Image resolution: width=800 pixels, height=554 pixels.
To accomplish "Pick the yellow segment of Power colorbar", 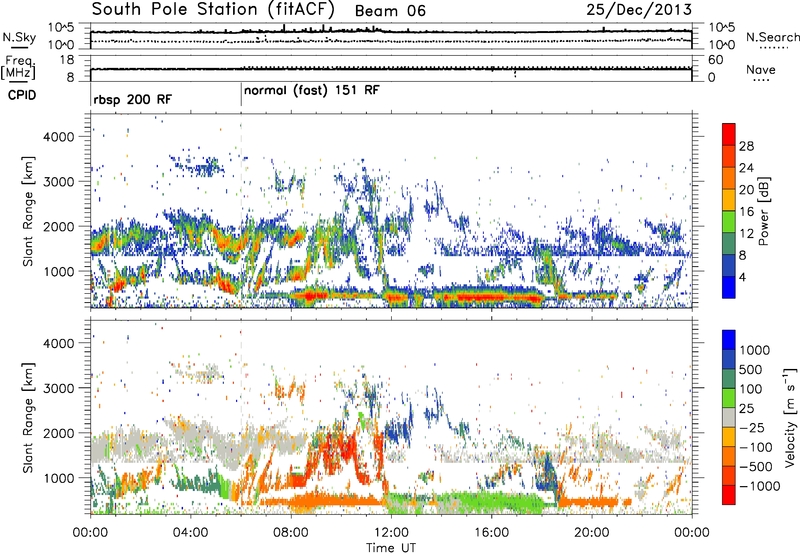I will coord(729,199).
